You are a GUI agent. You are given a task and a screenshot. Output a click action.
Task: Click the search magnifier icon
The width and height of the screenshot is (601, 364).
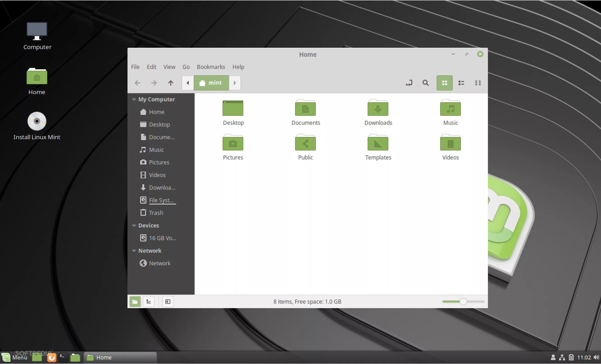[425, 83]
